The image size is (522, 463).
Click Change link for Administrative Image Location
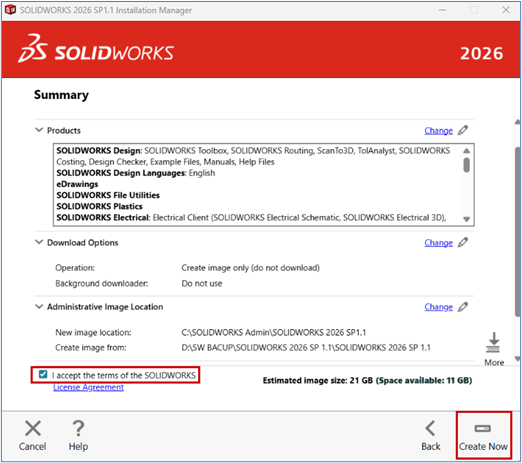pos(438,307)
